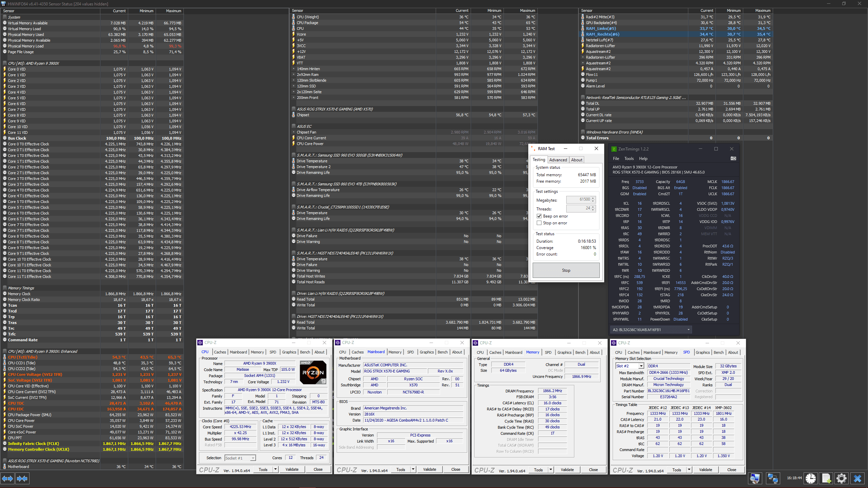
Task: Click the lightning icon beside CPU Core Voltage (SVI2 TFN)
Action: (5, 374)
